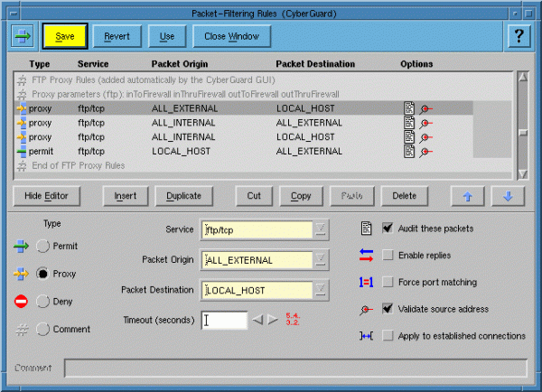The image size is (542, 392).
Task: Click the Insert button
Action: pyautogui.click(x=126, y=196)
